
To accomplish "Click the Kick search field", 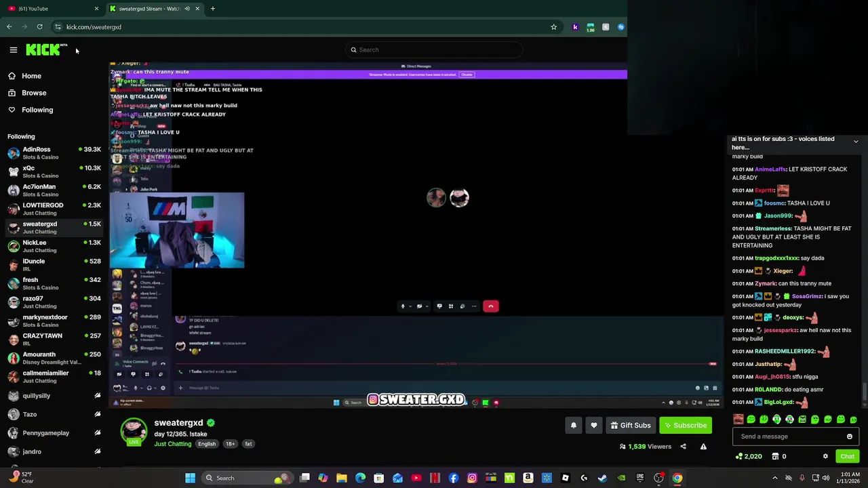I will pyautogui.click(x=434, y=49).
